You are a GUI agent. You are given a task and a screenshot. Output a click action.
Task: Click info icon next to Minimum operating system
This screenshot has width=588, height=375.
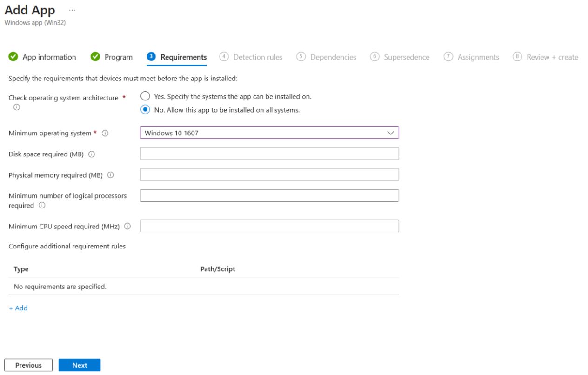105,134
